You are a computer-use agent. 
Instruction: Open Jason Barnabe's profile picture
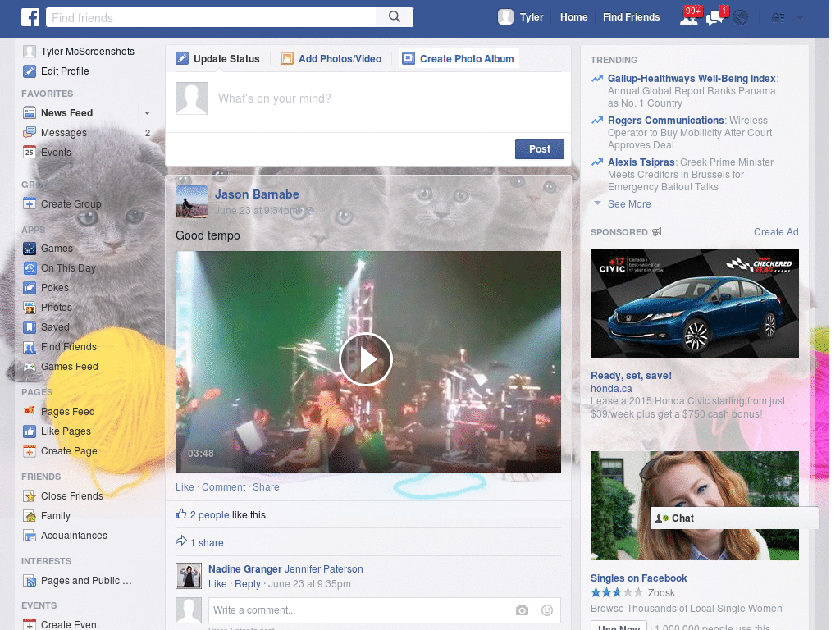(x=192, y=202)
